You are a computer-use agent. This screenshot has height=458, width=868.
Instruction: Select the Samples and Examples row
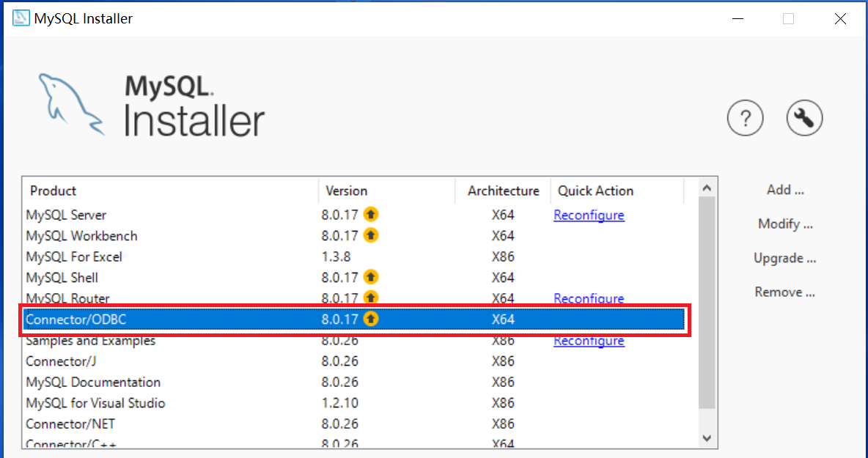coord(354,340)
